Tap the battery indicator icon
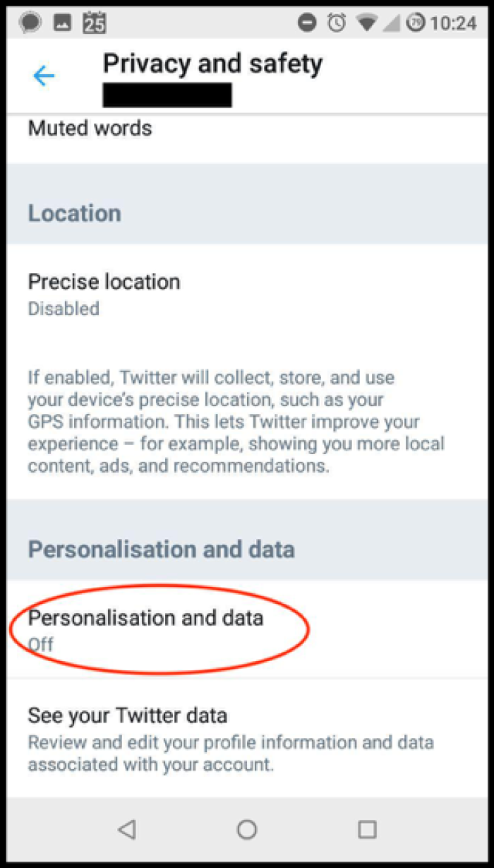 tap(416, 23)
